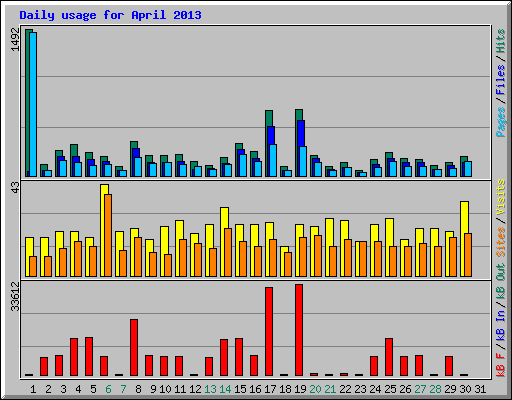Viewport: 512px width, 400px height.
Task: Select the red kB bar for day 8
Action: coord(134,348)
